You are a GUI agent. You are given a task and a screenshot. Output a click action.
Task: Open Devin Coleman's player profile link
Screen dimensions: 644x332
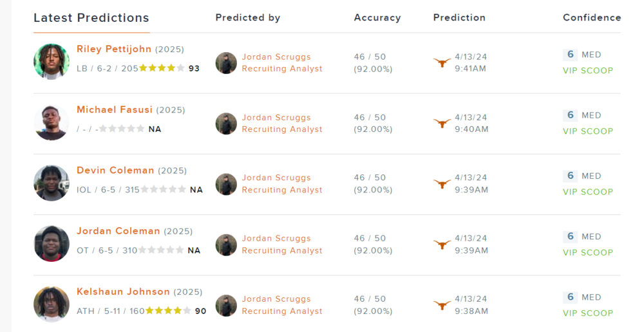click(115, 171)
